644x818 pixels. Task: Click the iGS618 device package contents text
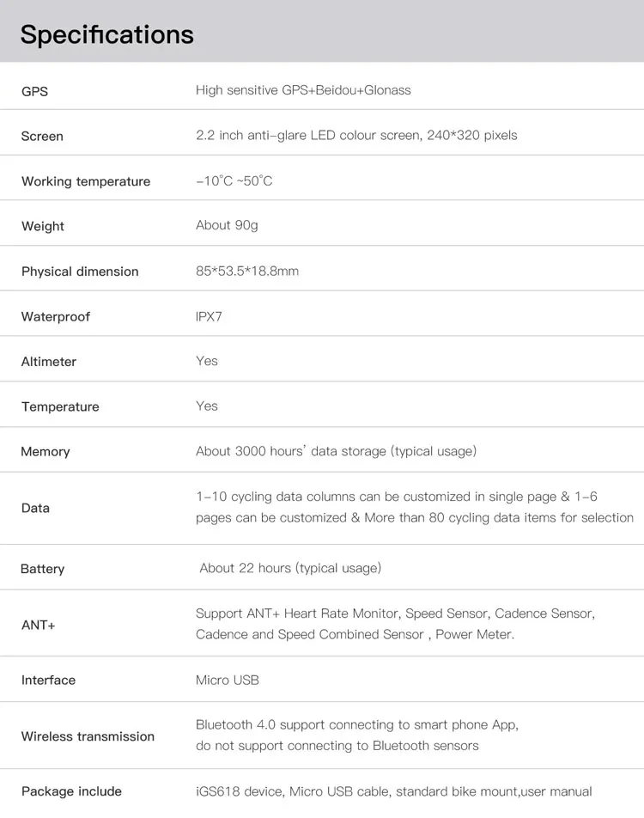pos(393,791)
